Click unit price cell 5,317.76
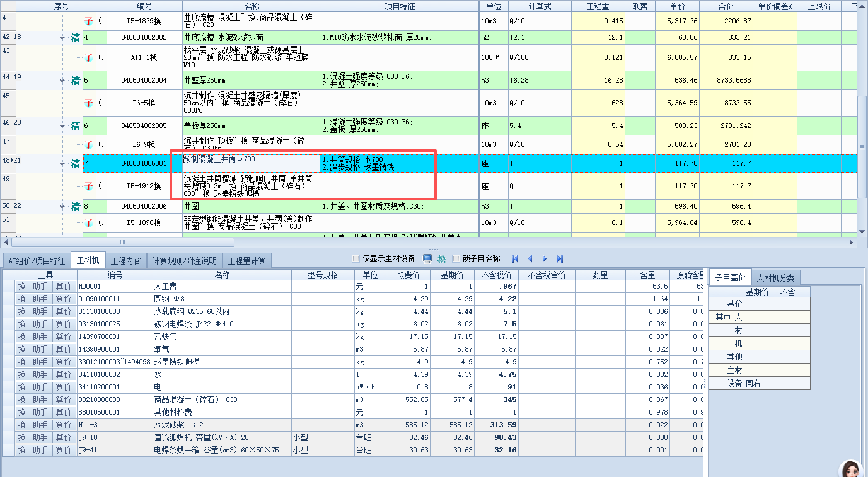Screen dimensions: 868x477 pos(676,21)
